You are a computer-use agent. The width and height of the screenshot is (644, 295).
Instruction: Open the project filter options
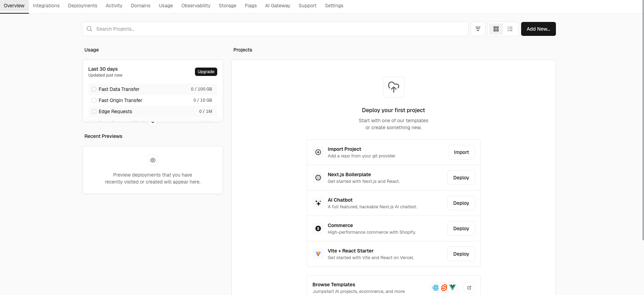(478, 29)
